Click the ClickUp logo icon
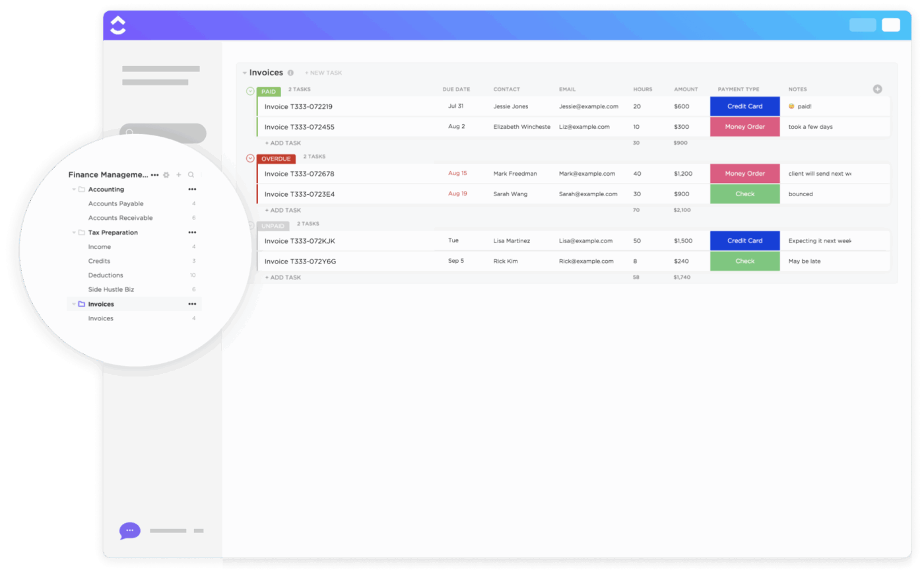Image resolution: width=924 pixels, height=572 pixels. pyautogui.click(x=117, y=25)
